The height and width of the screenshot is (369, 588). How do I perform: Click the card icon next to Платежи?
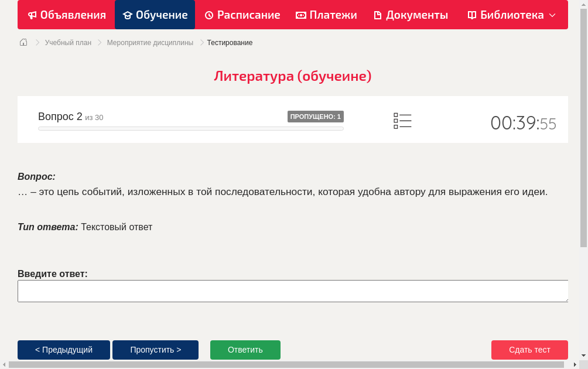tap(300, 15)
